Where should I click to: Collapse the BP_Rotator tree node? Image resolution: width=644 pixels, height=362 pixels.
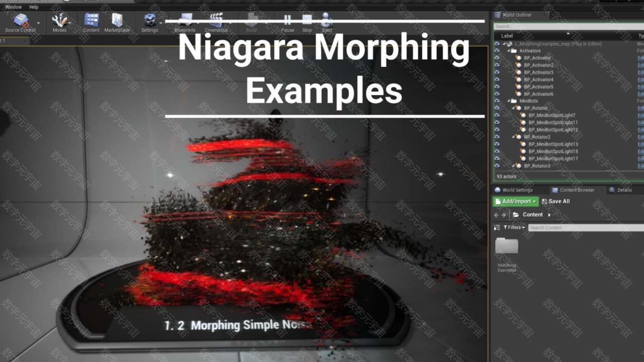pyautogui.click(x=513, y=108)
